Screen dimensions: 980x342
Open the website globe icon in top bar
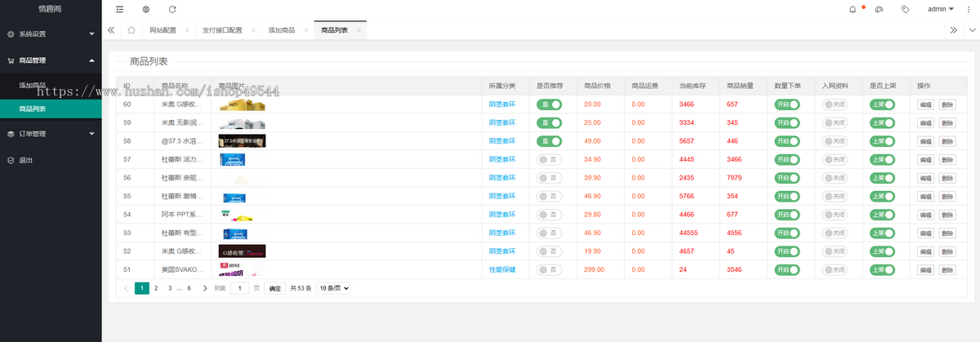pyautogui.click(x=145, y=9)
